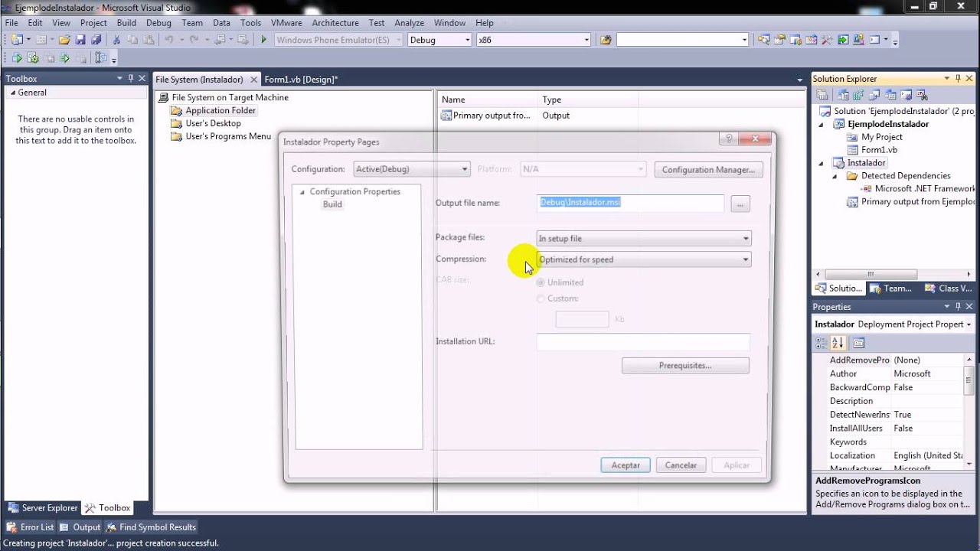Select Form1.vb in Solution Explorer
The image size is (980, 551).
879,150
